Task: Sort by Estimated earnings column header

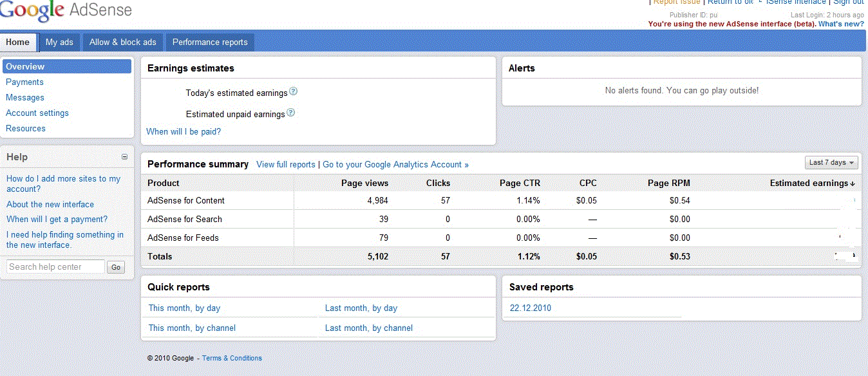Action: coord(812,183)
